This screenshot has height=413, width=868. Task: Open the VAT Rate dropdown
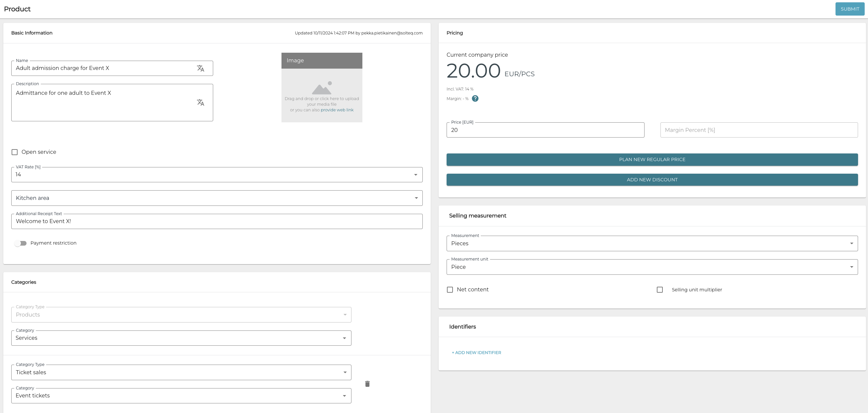coord(216,175)
